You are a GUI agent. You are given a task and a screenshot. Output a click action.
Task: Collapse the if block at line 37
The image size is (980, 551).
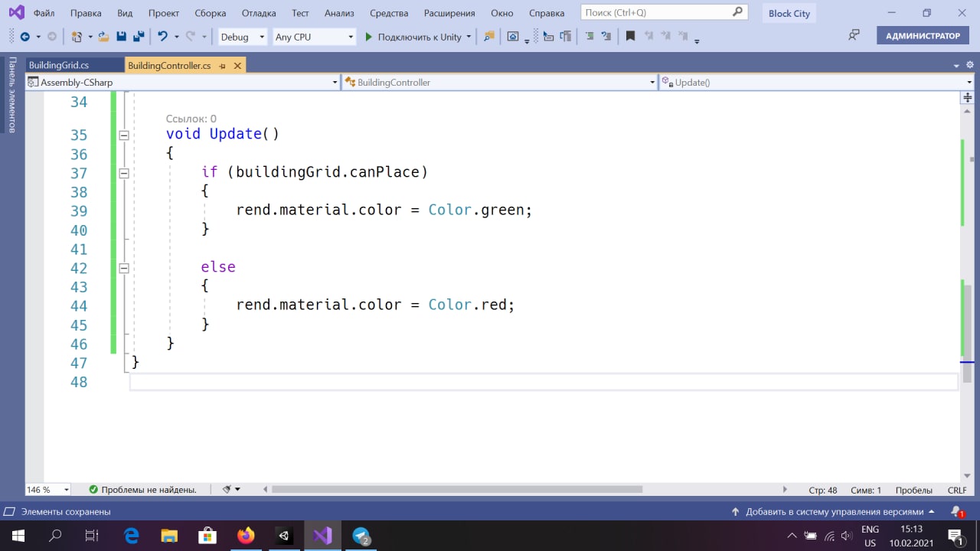coord(124,174)
